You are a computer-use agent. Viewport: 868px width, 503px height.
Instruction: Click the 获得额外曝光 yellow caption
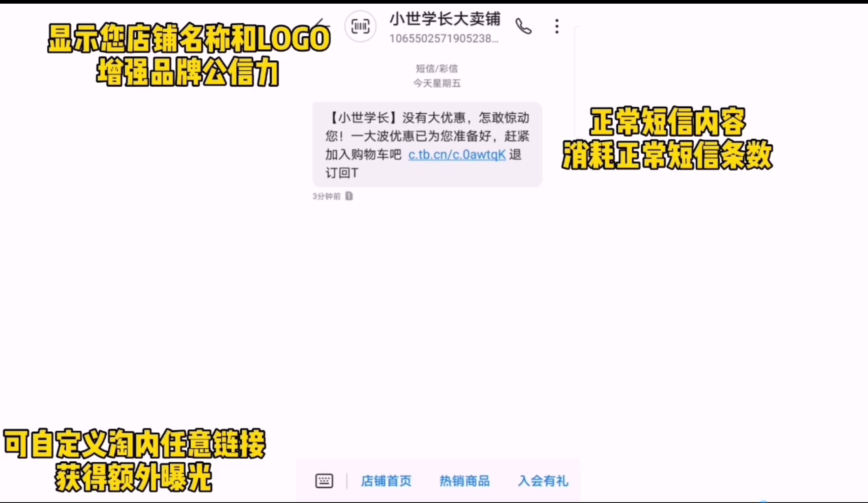pos(134,477)
